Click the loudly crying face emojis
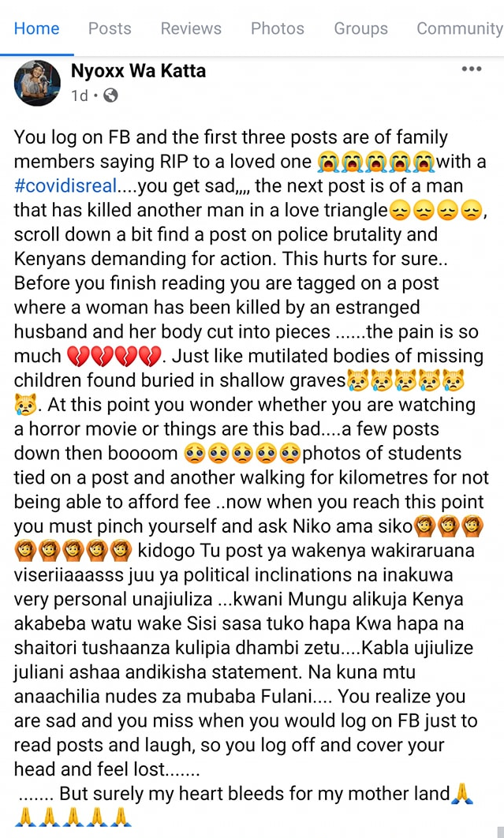Screen dimensions: 504x838 tap(375, 163)
